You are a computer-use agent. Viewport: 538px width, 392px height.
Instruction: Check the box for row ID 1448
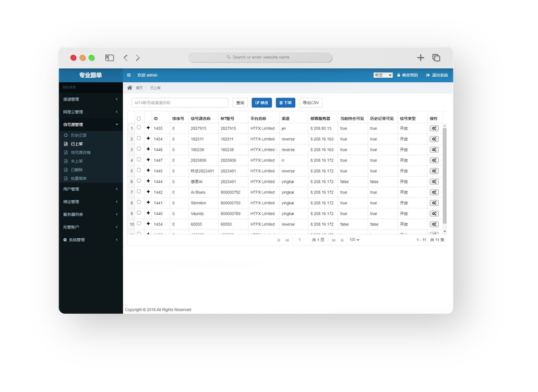[x=139, y=149]
